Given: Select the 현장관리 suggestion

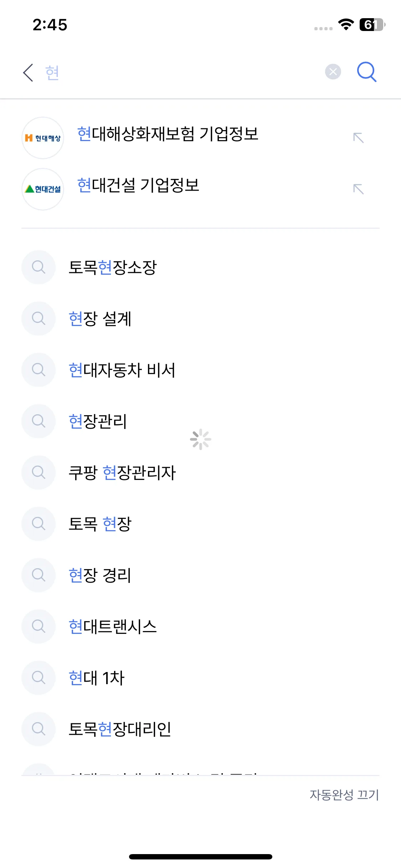Looking at the screenshot, I should (98, 421).
